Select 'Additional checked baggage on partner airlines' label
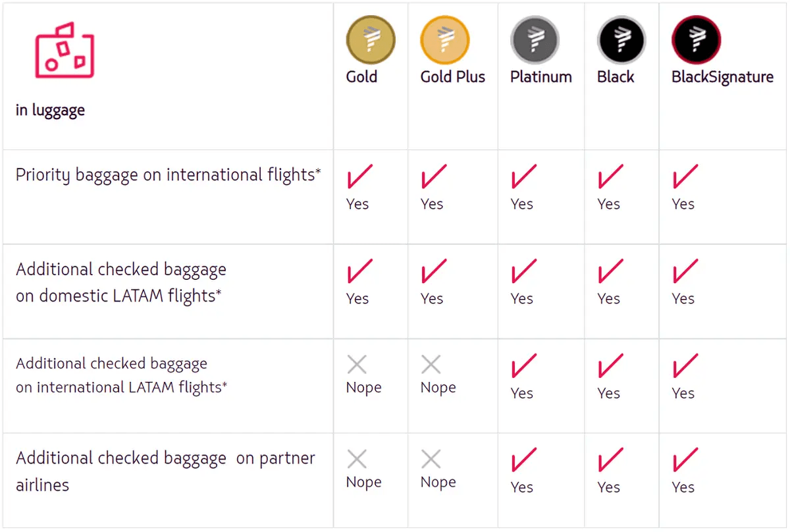Screen dimensions: 790x532 coord(165,471)
